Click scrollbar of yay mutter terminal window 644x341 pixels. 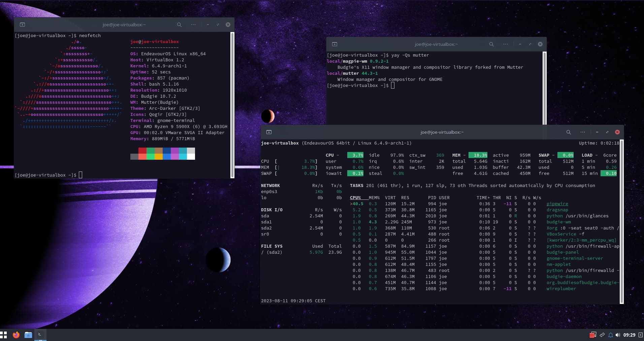point(544,88)
